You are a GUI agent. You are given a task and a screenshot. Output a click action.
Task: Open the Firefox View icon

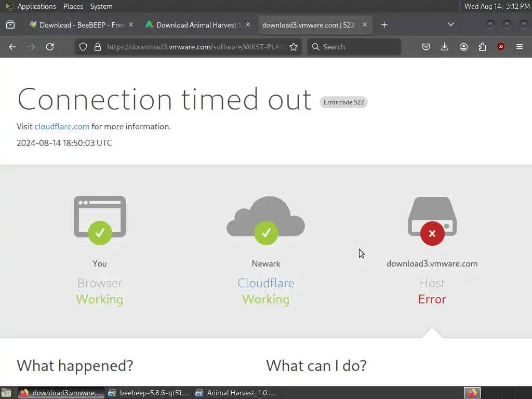(10, 25)
